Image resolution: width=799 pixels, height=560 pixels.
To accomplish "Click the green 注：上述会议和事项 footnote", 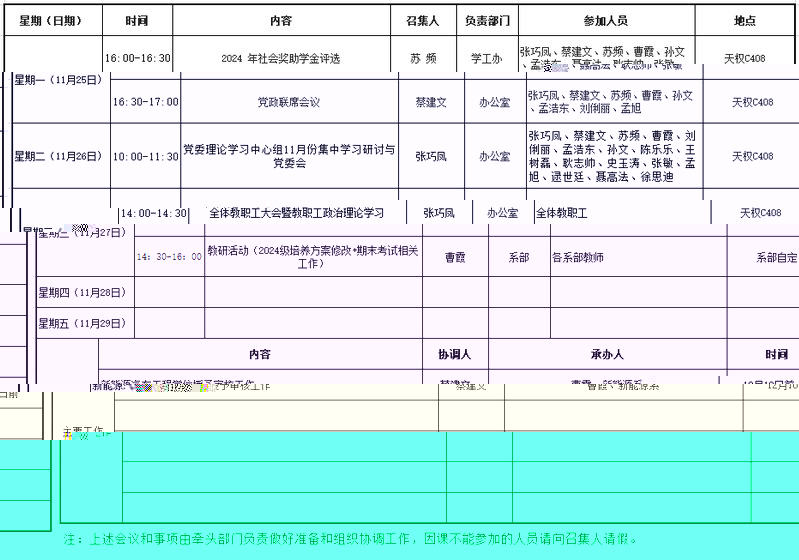I will pyautogui.click(x=351, y=539).
